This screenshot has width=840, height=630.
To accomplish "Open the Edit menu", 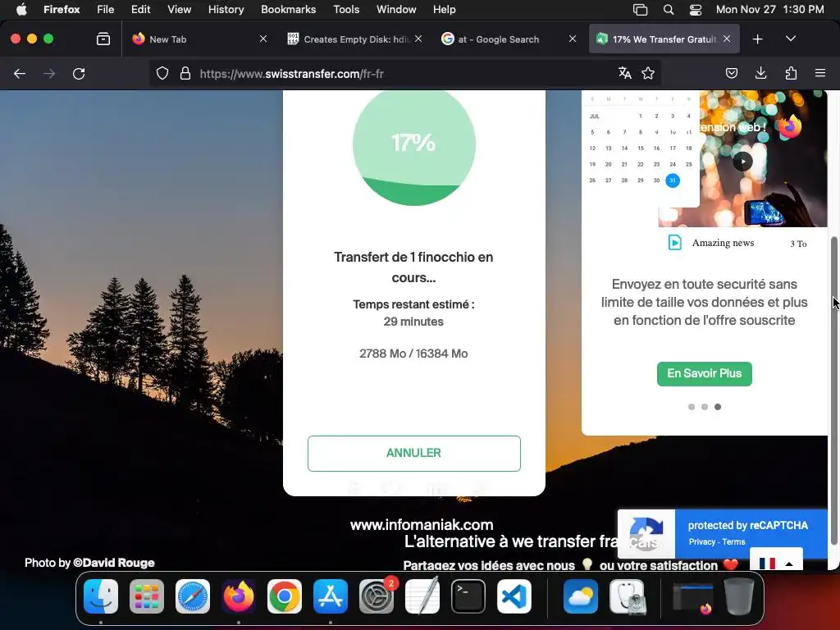I will pyautogui.click(x=141, y=9).
